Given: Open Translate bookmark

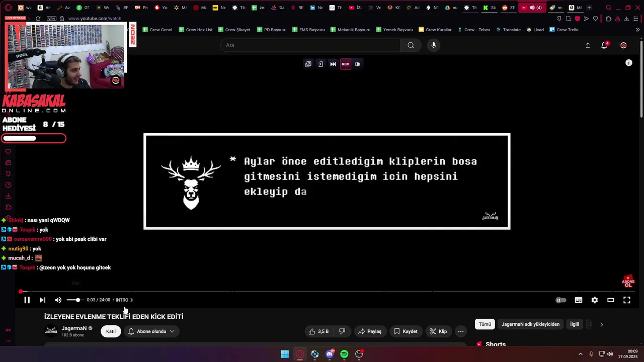Looking at the screenshot, I should tap(508, 30).
